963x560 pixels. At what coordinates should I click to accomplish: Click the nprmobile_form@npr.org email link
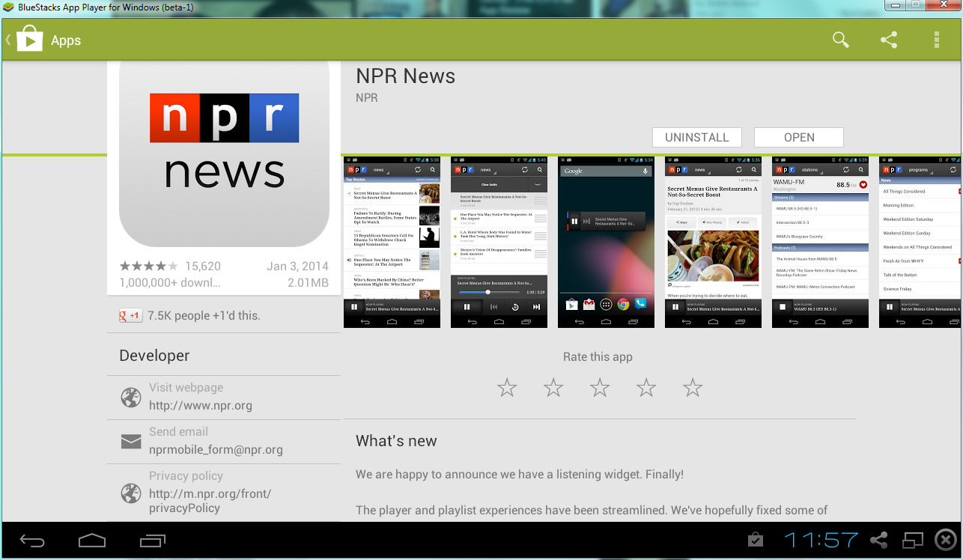pos(216,450)
